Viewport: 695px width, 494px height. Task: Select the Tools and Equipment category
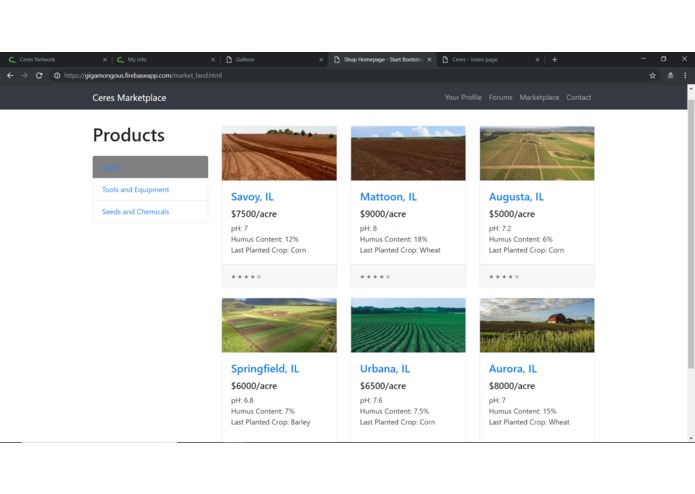tap(150, 190)
